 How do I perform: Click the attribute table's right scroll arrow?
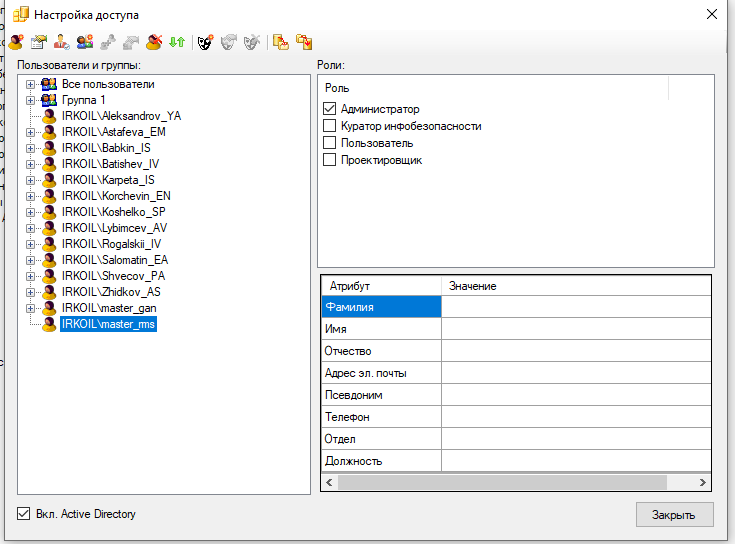[x=702, y=482]
